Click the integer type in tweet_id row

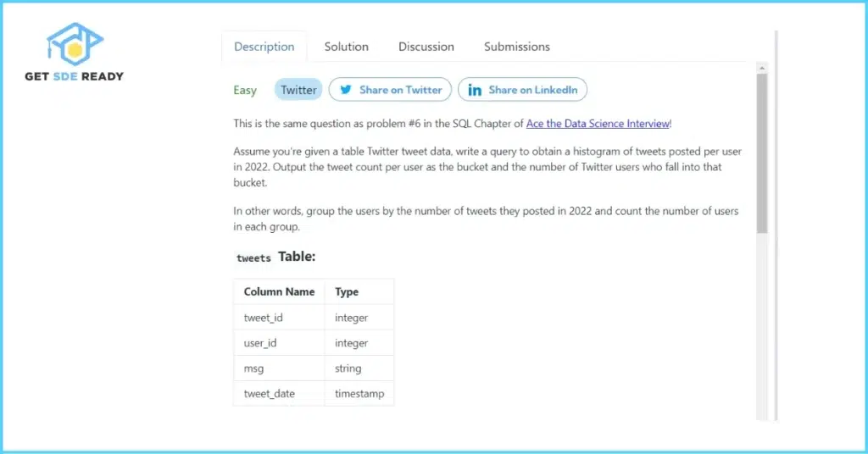pos(359,318)
